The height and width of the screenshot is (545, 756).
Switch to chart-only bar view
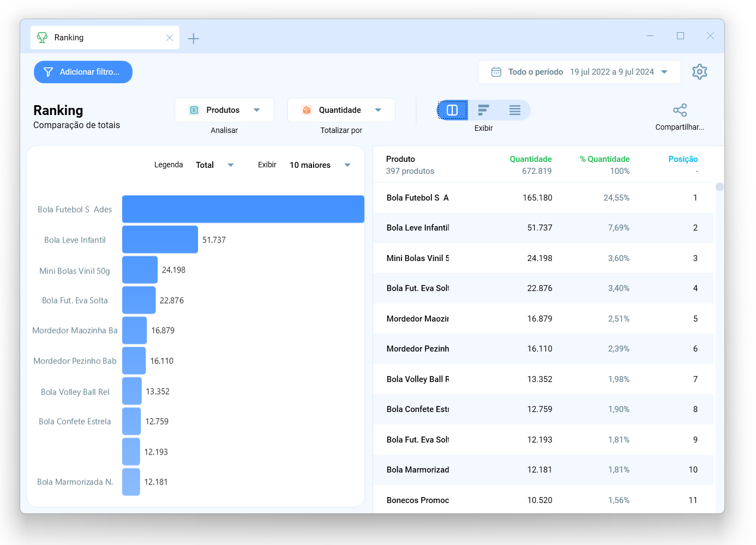[483, 110]
